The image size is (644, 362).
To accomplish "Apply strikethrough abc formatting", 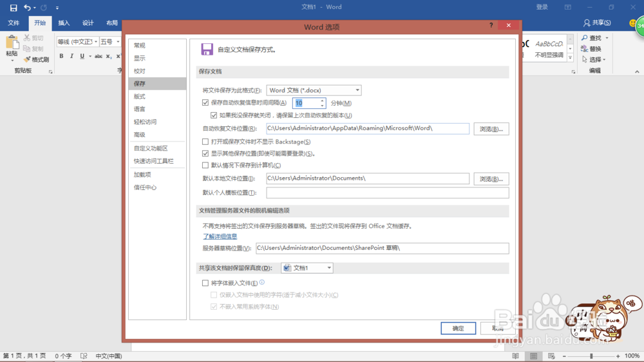I will coord(99,56).
